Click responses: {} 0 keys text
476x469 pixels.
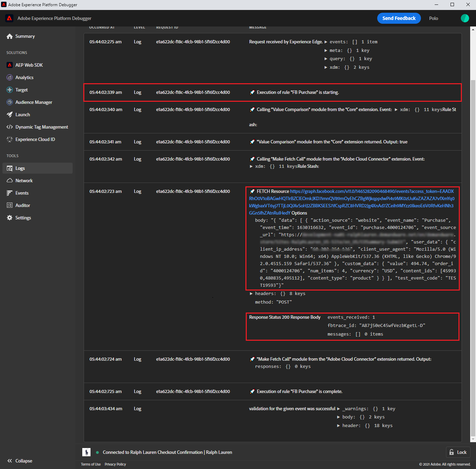click(x=283, y=366)
